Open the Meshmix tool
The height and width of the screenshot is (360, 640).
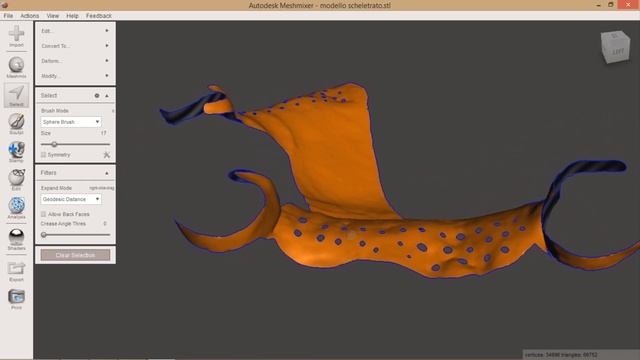tap(16, 67)
